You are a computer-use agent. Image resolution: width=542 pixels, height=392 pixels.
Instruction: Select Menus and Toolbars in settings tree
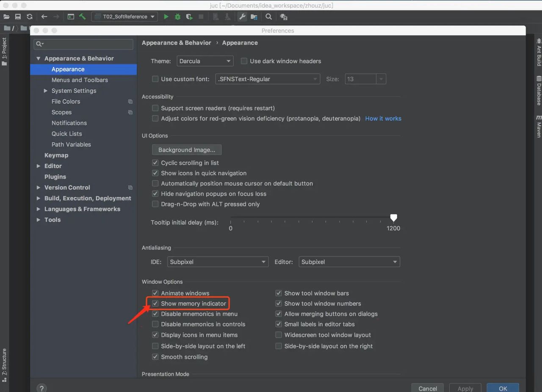click(x=80, y=80)
